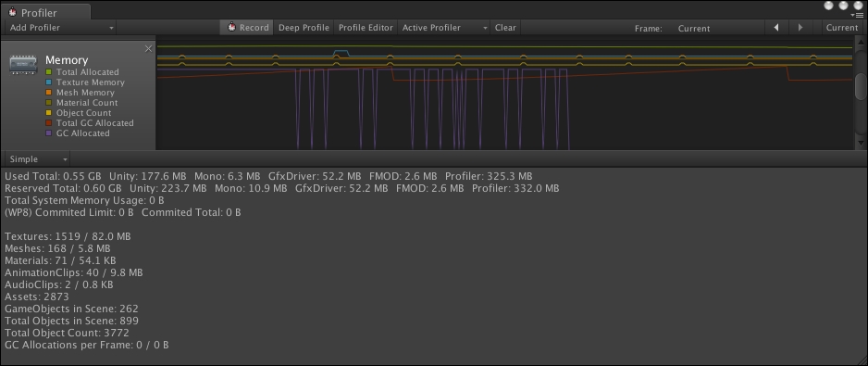Enable Deep Profile mode
868x366 pixels.
coord(304,27)
